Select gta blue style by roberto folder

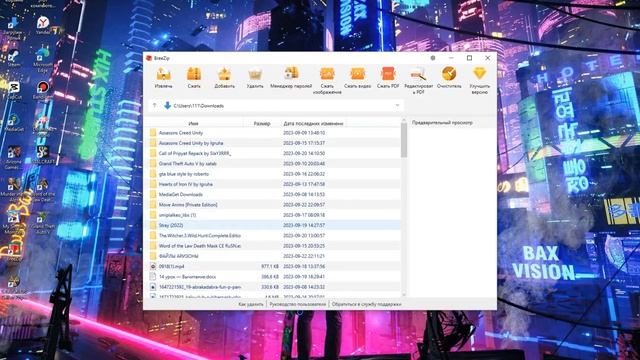pos(273,174)
